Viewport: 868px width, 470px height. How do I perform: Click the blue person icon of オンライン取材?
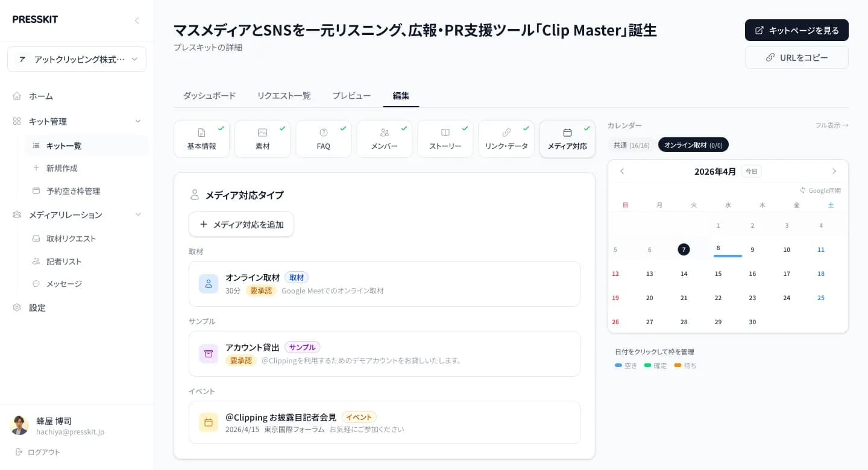[209, 284]
